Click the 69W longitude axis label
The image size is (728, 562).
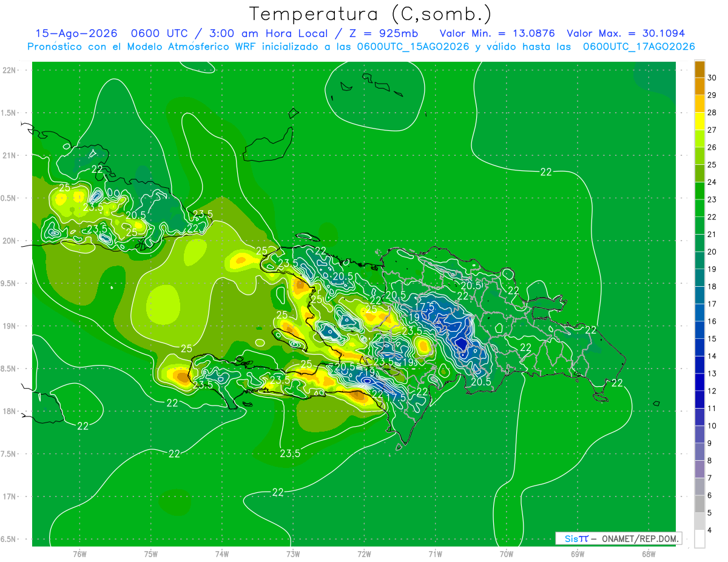click(577, 554)
